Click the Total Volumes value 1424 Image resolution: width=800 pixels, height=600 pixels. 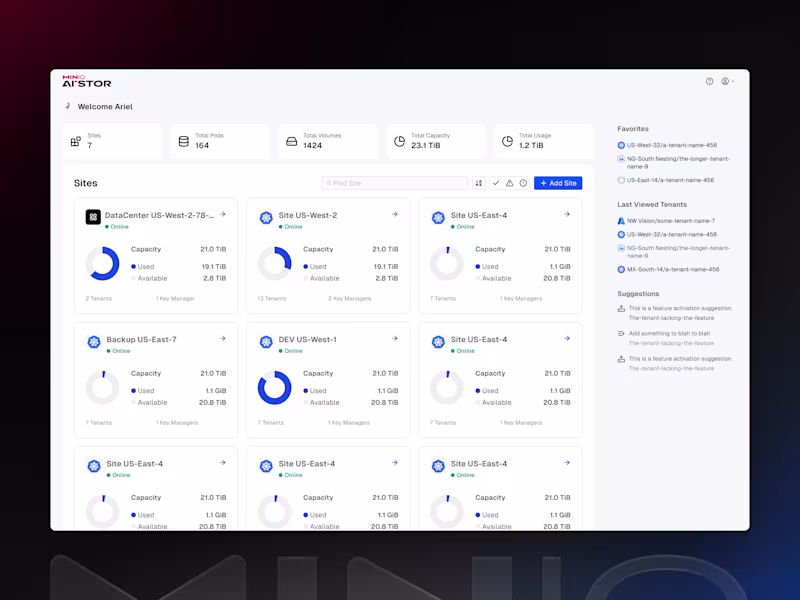coord(312,145)
